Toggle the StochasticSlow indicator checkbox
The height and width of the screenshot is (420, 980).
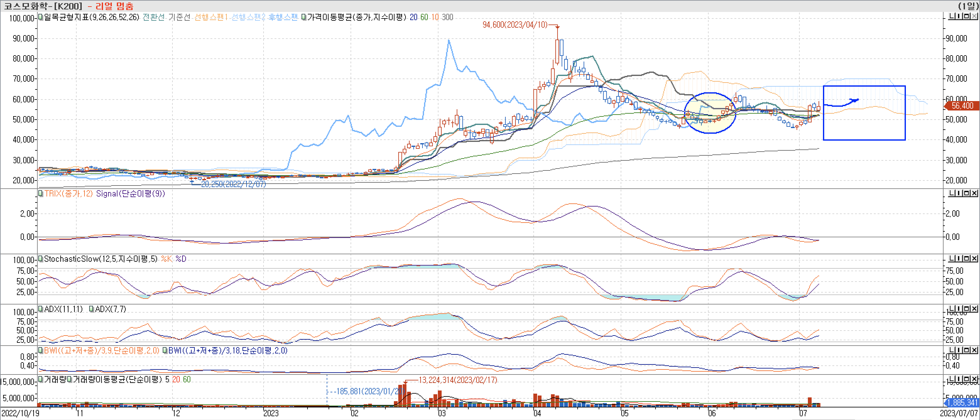[x=41, y=259]
